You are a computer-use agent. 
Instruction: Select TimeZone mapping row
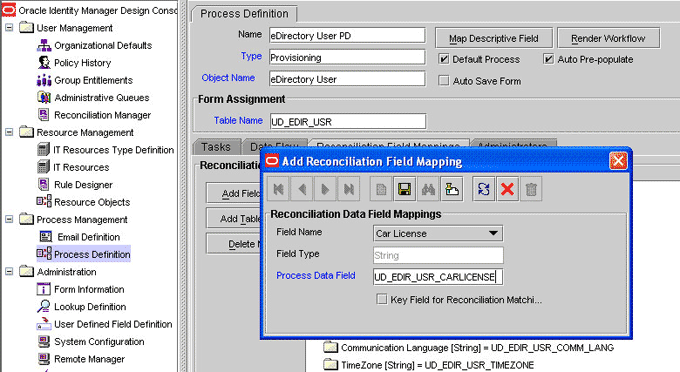pyautogui.click(x=429, y=365)
